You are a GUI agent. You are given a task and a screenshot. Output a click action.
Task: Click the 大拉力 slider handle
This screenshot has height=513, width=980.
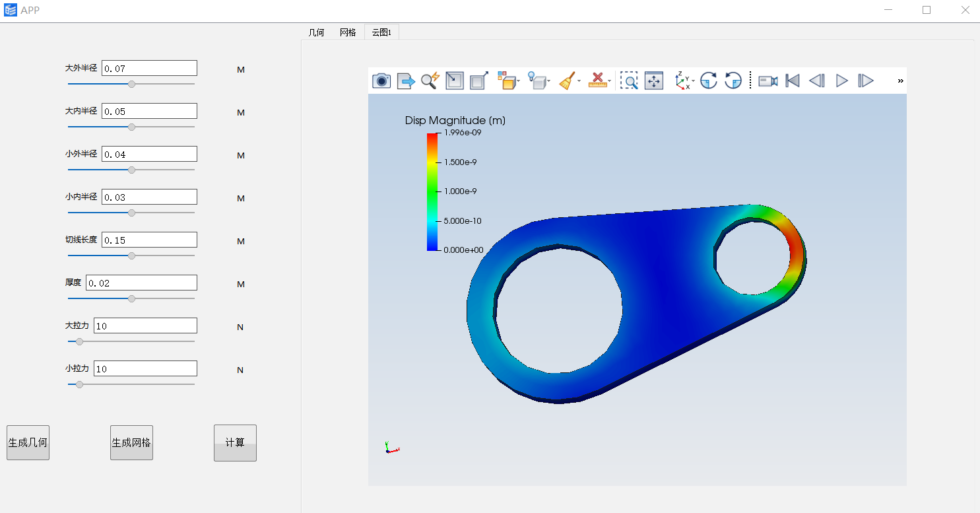80,341
